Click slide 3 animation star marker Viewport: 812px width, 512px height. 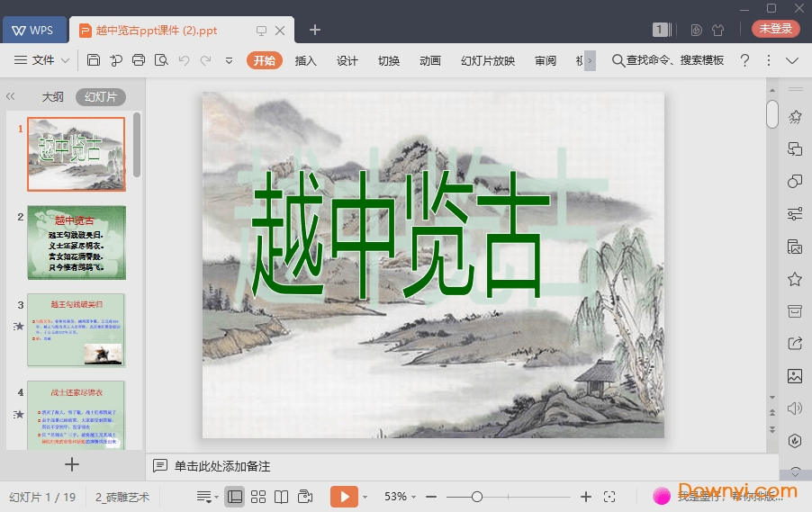tap(19, 326)
